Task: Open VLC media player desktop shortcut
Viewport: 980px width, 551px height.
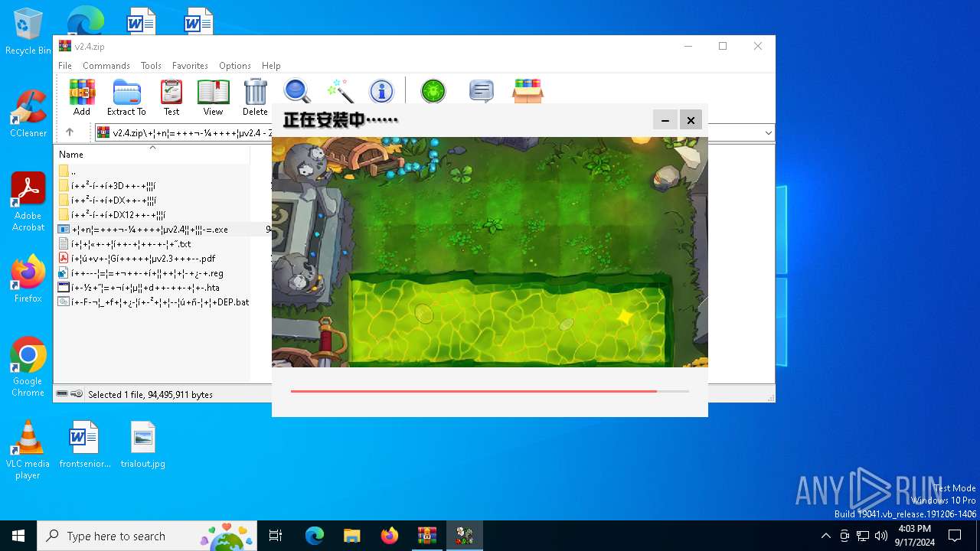Action: (28, 449)
